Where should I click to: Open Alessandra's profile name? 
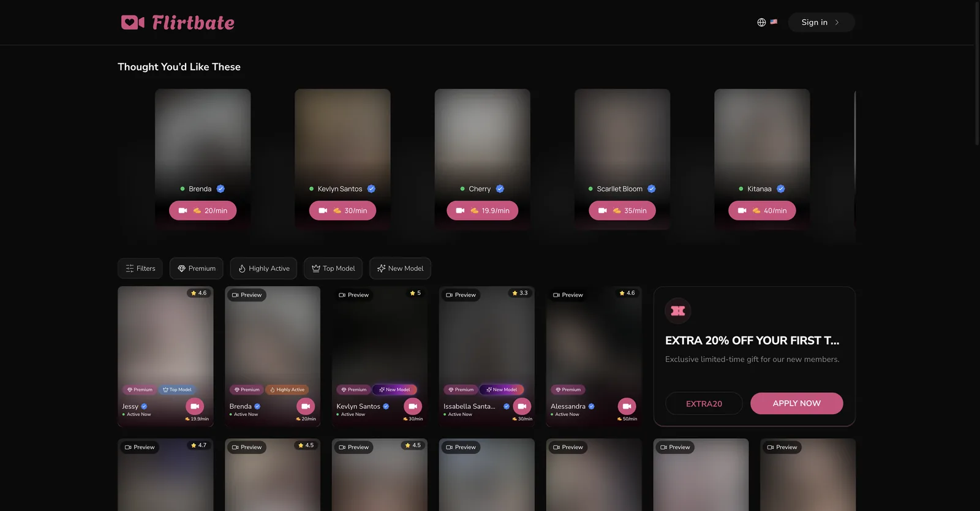click(568, 406)
